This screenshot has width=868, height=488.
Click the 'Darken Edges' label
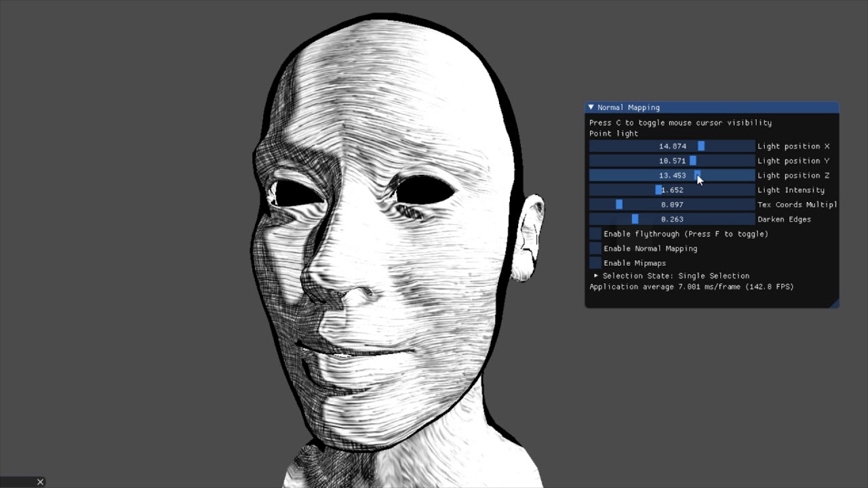[x=784, y=220]
